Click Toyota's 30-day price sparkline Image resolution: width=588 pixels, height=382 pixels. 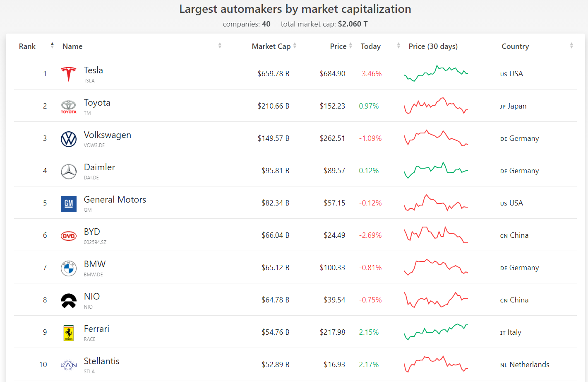pos(436,106)
